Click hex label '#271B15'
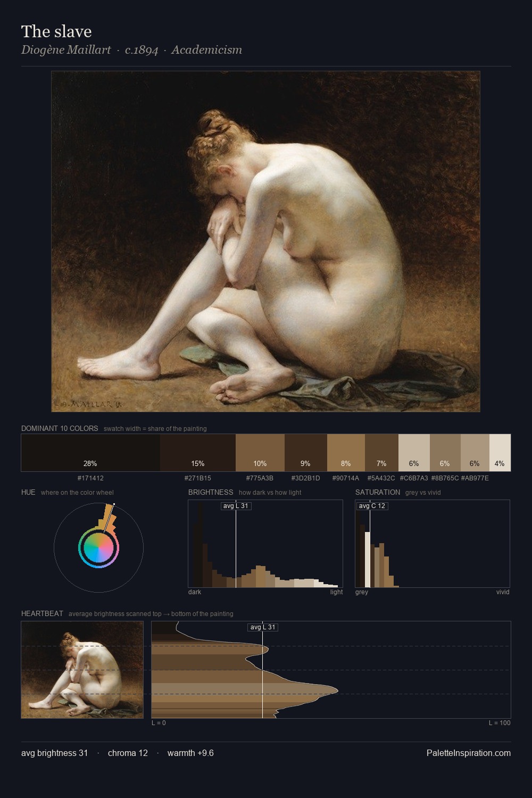The height and width of the screenshot is (798, 532). (198, 478)
